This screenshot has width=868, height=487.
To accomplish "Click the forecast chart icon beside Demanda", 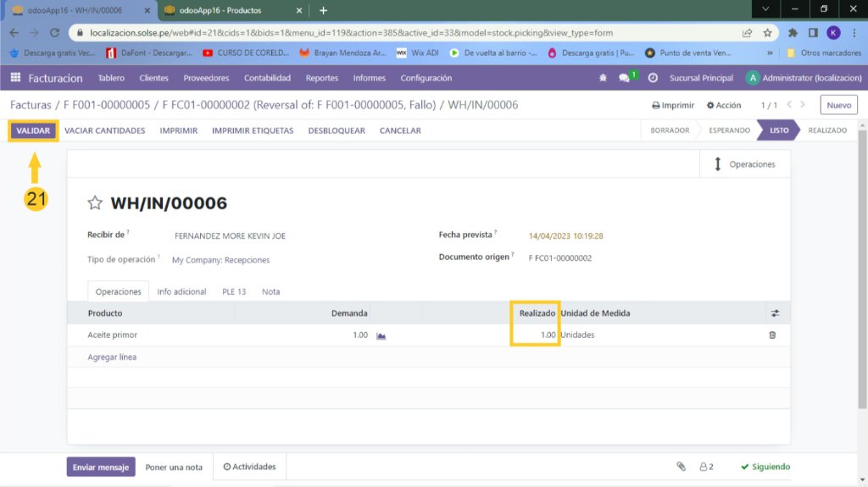I will 381,335.
